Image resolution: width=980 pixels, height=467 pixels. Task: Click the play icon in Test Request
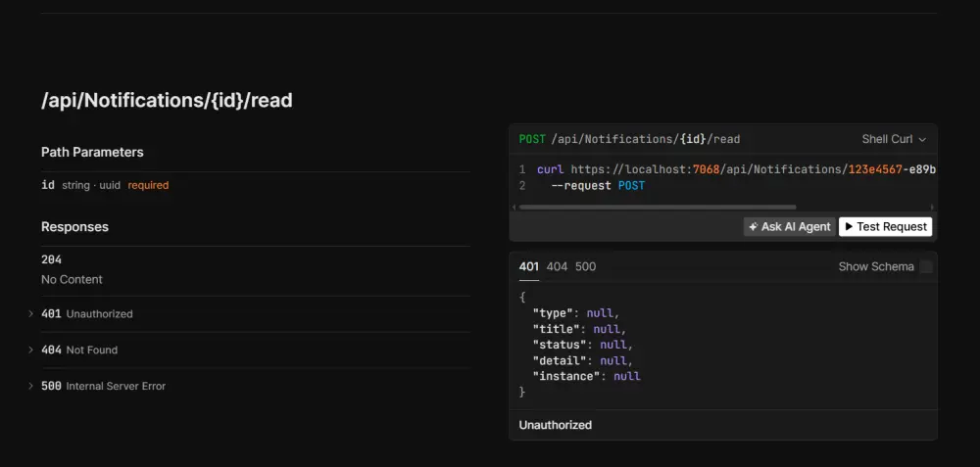pyautogui.click(x=849, y=226)
